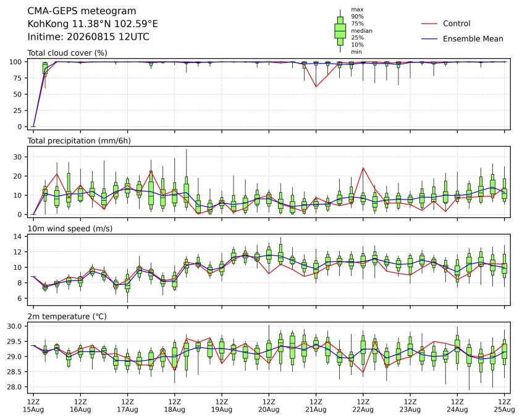The width and height of the screenshot is (522, 420).
Task: Click the 12Z 21Aug x-axis label
Action: pyautogui.click(x=316, y=405)
